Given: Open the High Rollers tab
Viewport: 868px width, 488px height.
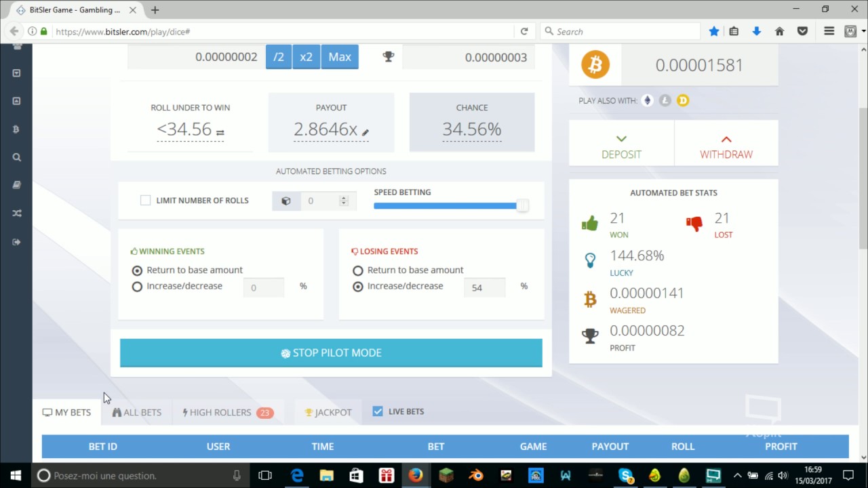Looking at the screenshot, I should click(228, 412).
